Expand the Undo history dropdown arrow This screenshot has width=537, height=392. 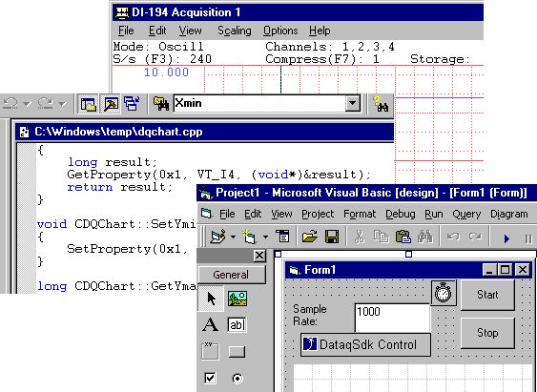(27, 103)
